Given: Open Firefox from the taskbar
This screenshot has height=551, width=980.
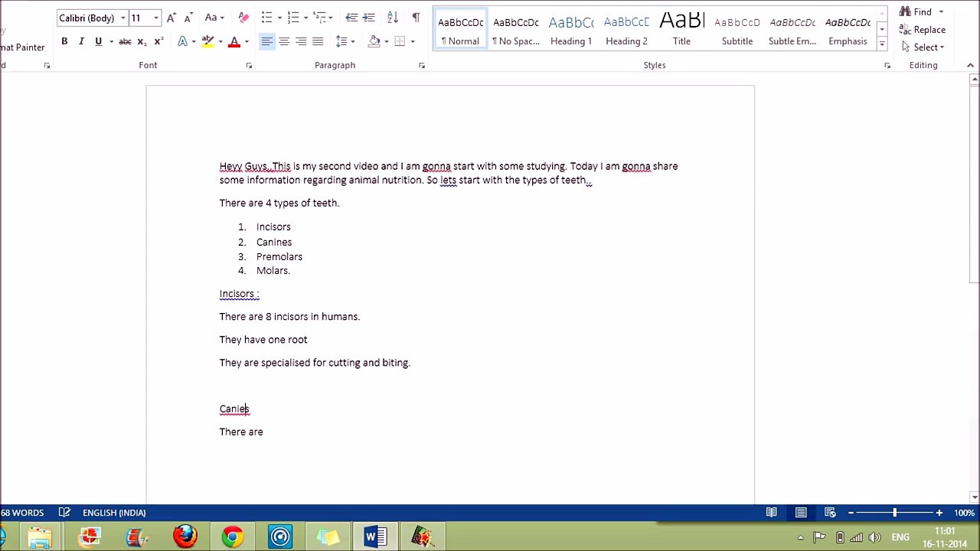Looking at the screenshot, I should (x=185, y=536).
